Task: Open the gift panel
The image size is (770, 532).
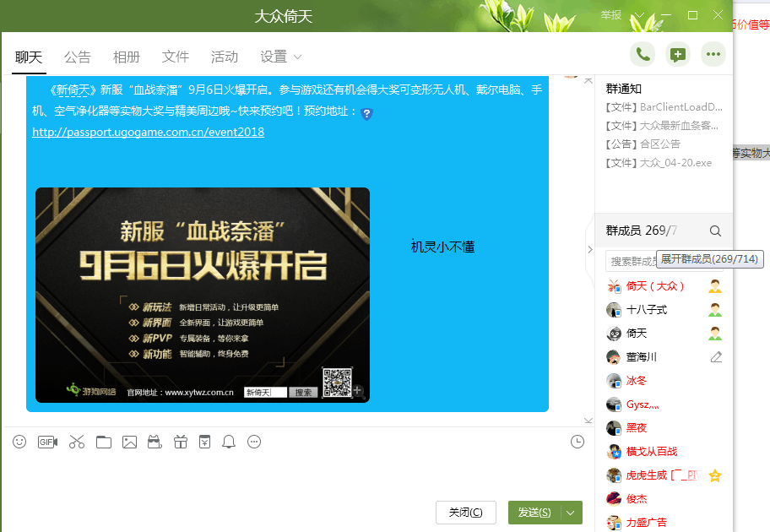Action: click(180, 442)
